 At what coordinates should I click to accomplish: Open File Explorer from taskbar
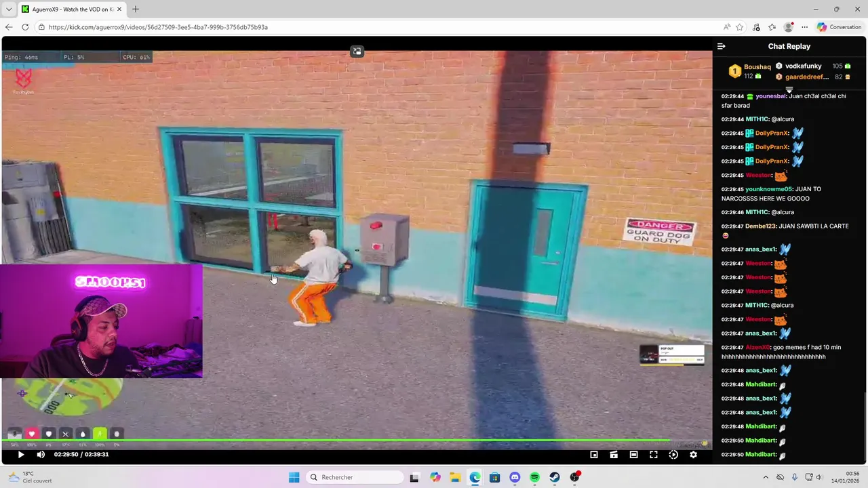454,477
